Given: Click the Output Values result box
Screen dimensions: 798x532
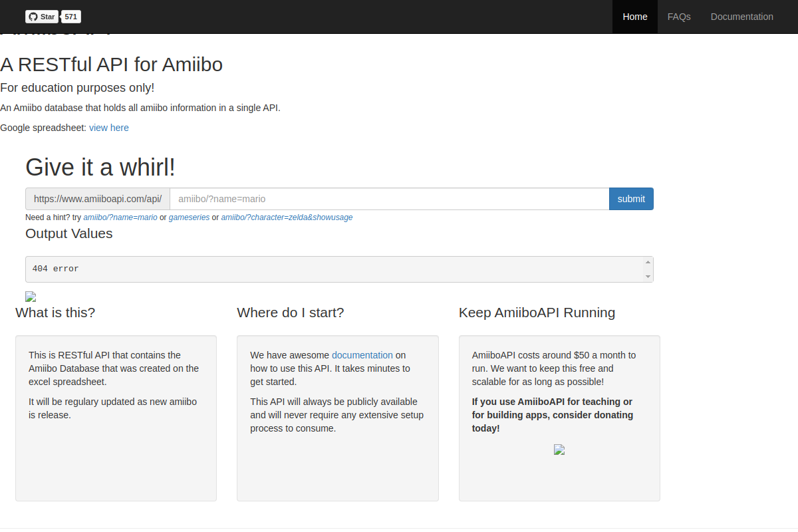Looking at the screenshot, I should pyautogui.click(x=339, y=269).
